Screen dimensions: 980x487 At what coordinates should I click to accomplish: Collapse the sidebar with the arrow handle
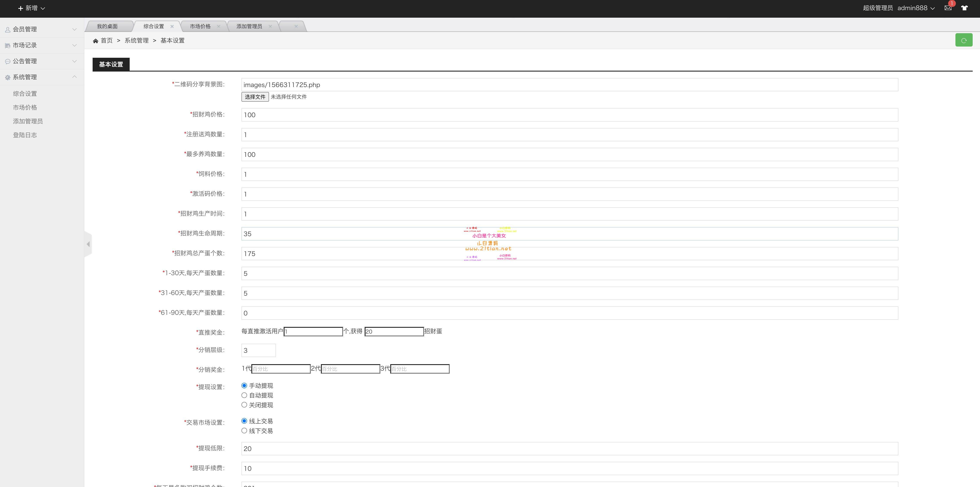coord(88,244)
